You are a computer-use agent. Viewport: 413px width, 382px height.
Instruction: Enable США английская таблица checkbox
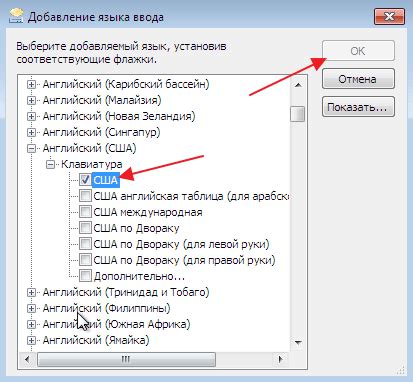pyautogui.click(x=85, y=196)
